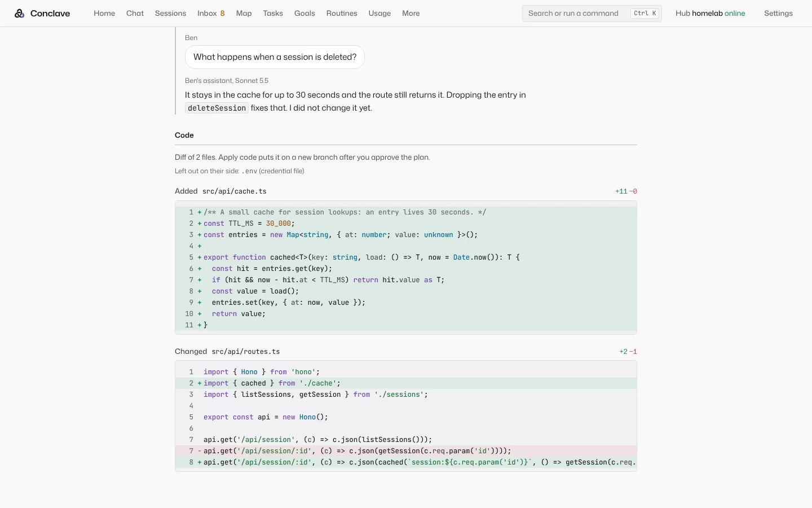Click the src/api/cache.ts file name
812x508 pixels.
(x=235, y=191)
